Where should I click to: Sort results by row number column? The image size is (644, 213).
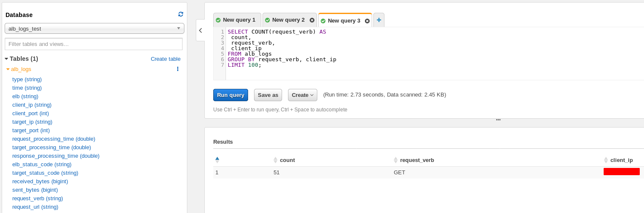click(217, 160)
